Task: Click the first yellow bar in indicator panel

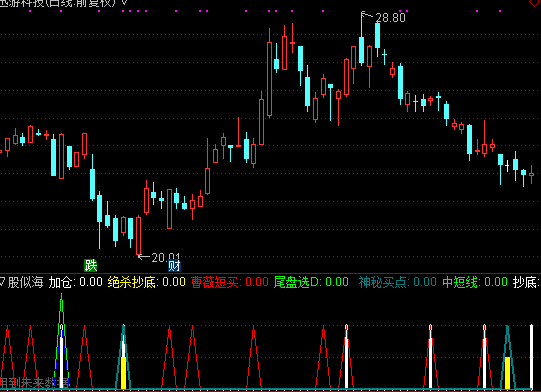Action: tap(123, 373)
